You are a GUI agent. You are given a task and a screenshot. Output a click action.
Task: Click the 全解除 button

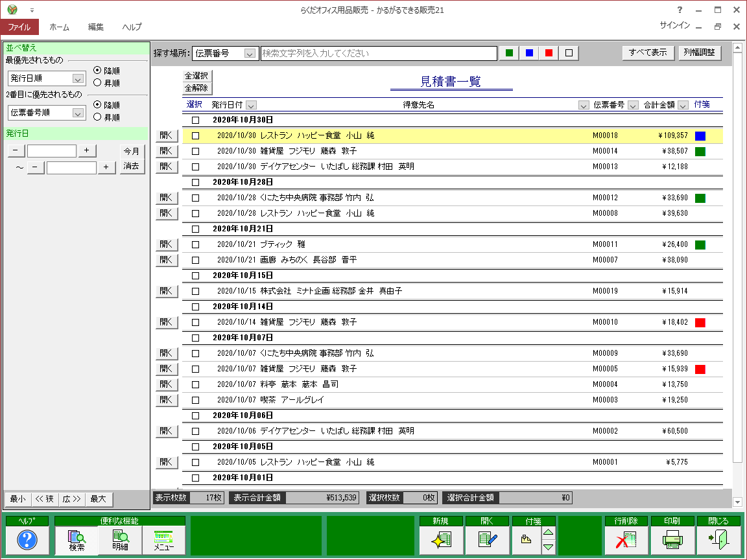pos(196,88)
